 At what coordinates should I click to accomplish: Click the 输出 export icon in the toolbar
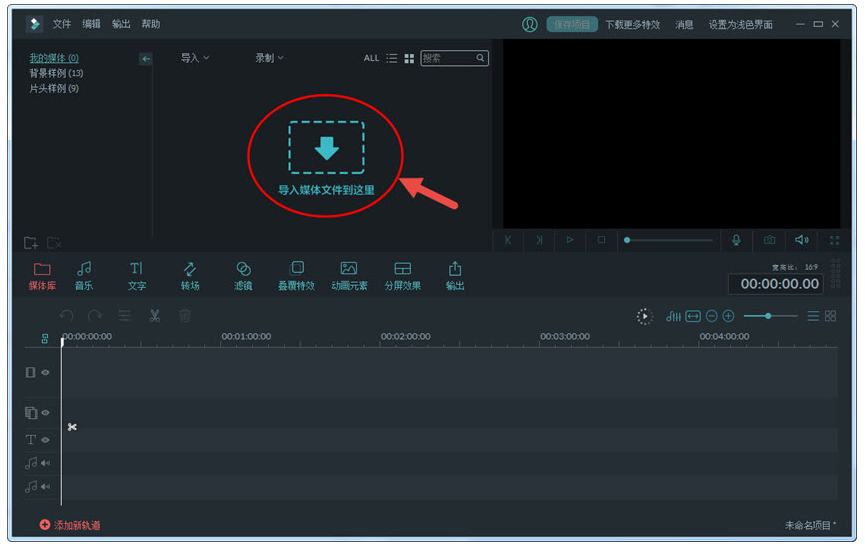click(x=455, y=276)
